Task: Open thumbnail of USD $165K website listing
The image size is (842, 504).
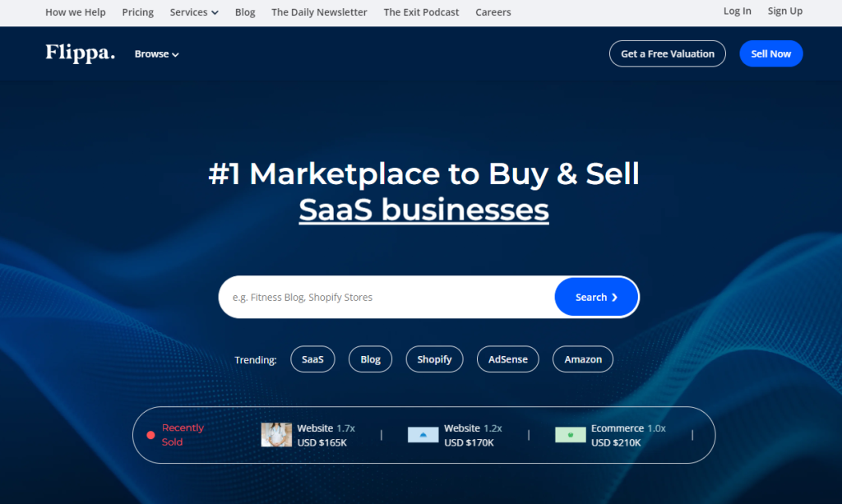Action: 276,435
